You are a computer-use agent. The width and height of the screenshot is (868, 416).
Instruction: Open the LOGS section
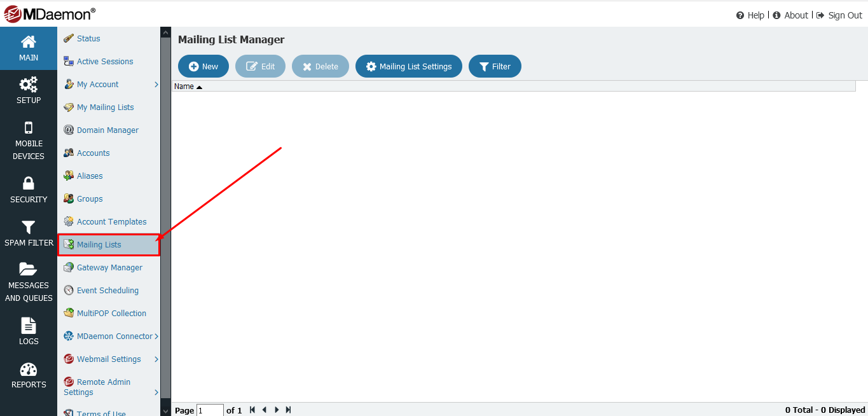pos(29,332)
